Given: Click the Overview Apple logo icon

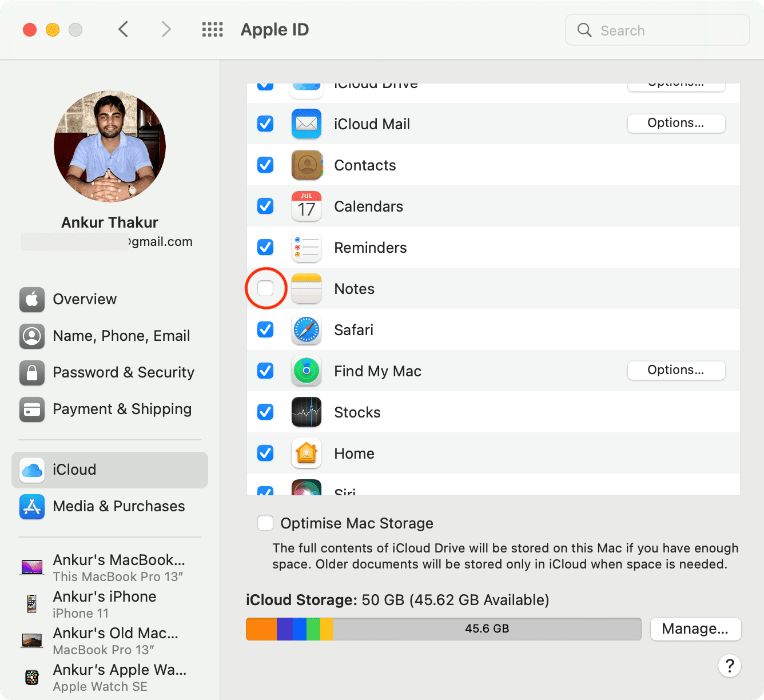Looking at the screenshot, I should point(32,299).
